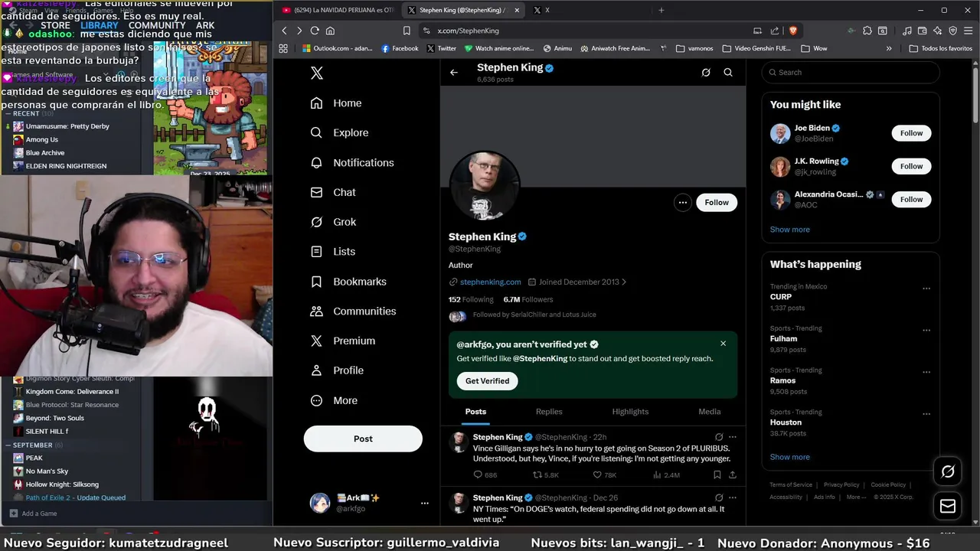
Task: Click the Grok icon in profile header
Action: click(x=706, y=73)
